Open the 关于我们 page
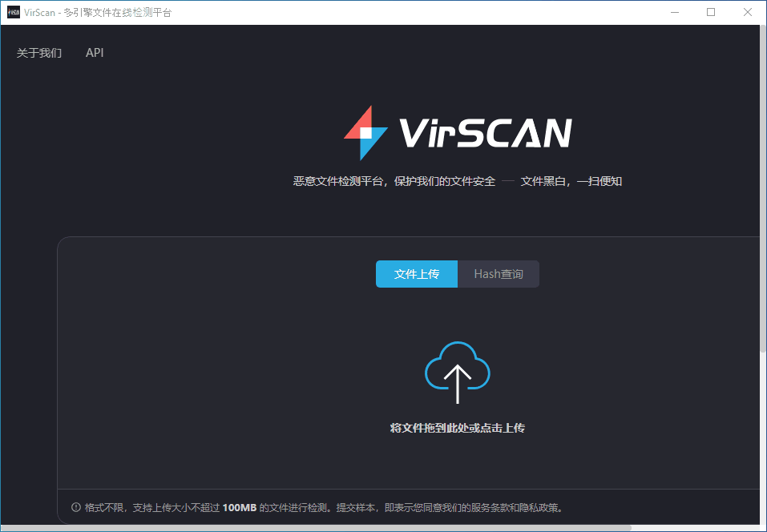This screenshot has height=532, width=767. [39, 53]
